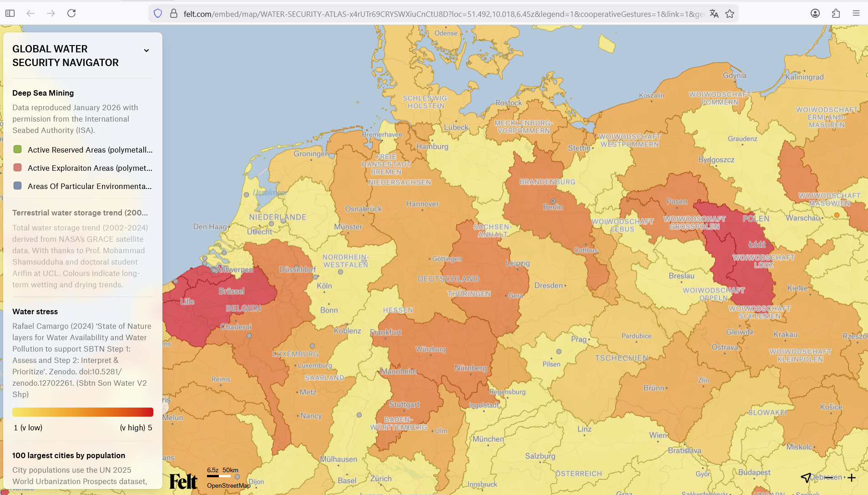Zoom out on the map
868x495 pixels.
click(x=829, y=478)
